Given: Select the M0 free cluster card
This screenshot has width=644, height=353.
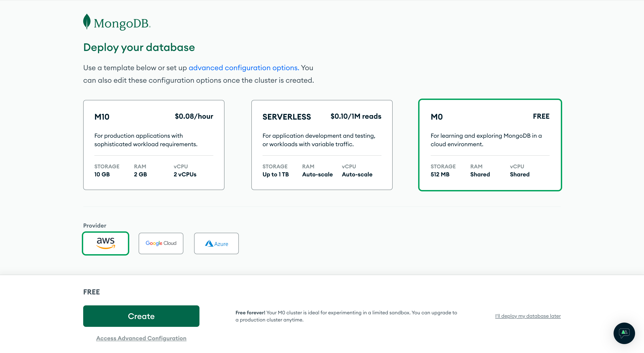Looking at the screenshot, I should pyautogui.click(x=490, y=145).
